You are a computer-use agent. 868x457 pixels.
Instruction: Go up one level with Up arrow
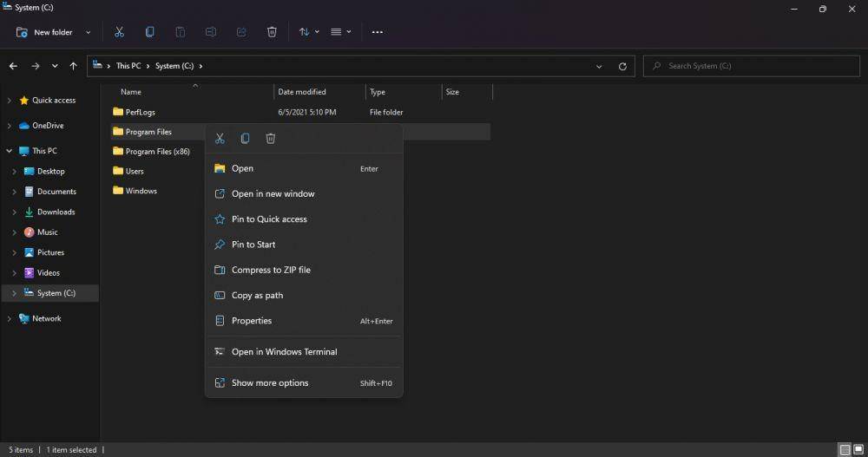click(x=73, y=66)
